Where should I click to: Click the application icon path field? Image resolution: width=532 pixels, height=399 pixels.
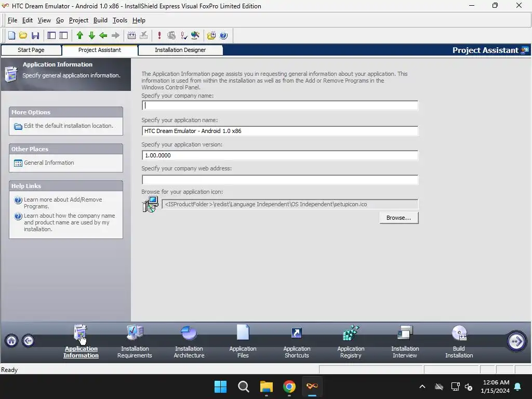[x=290, y=204]
